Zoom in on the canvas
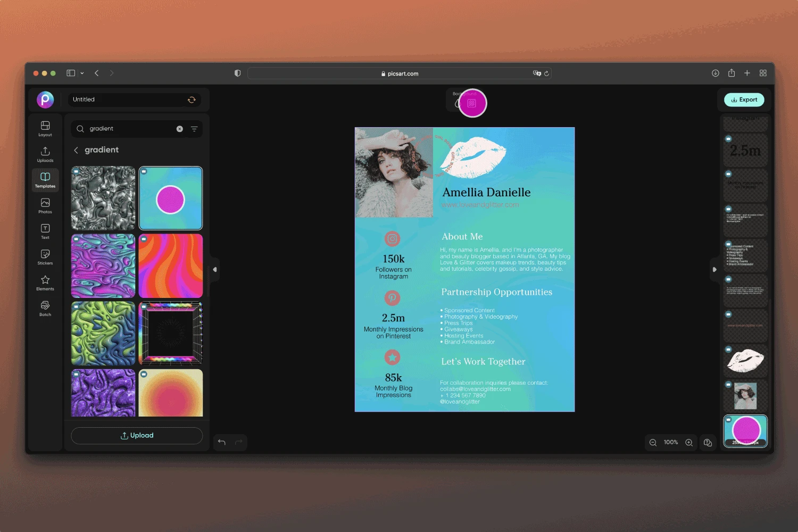Viewport: 798px width, 532px height. pos(689,442)
